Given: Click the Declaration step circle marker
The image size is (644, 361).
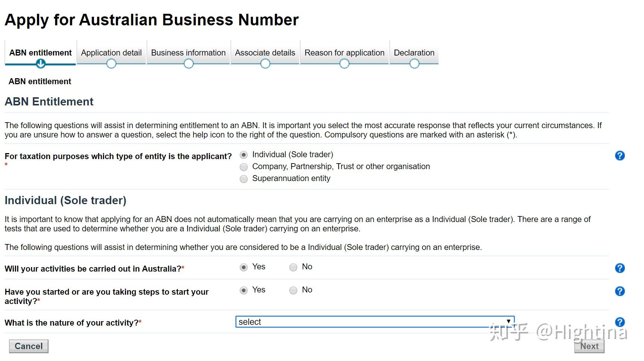Looking at the screenshot, I should click(x=414, y=64).
